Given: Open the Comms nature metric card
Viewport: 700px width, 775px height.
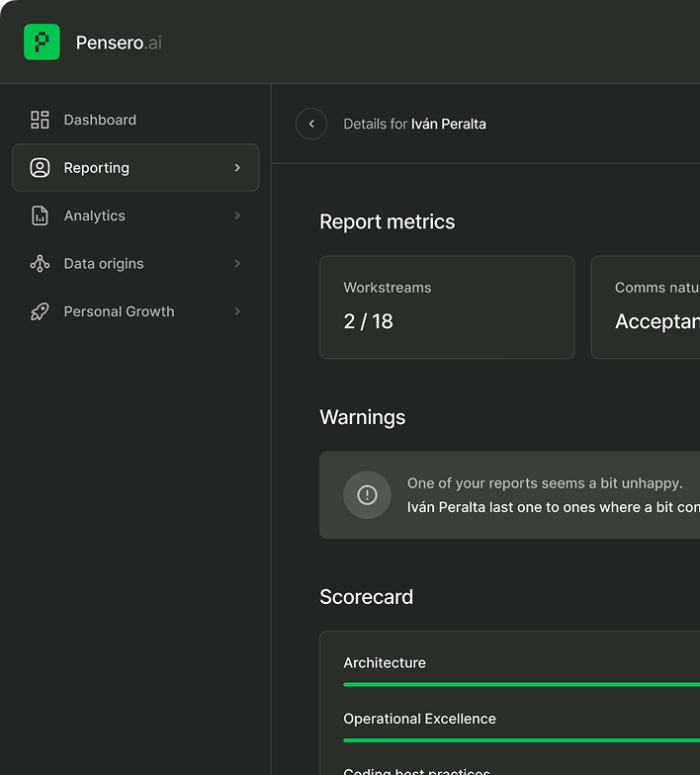Looking at the screenshot, I should click(x=647, y=307).
